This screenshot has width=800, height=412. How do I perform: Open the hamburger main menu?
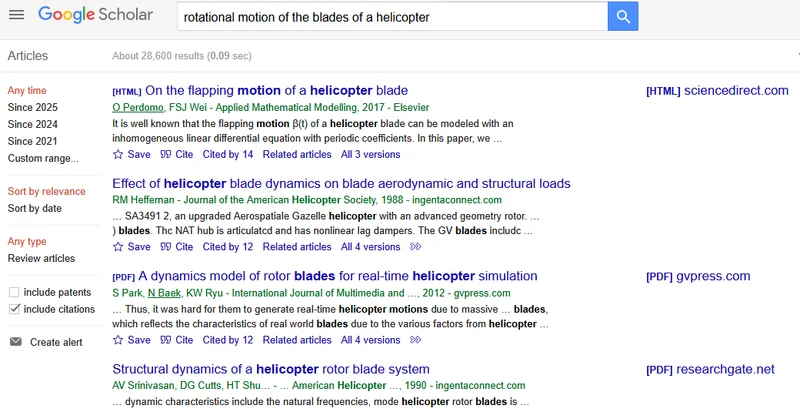pos(17,16)
